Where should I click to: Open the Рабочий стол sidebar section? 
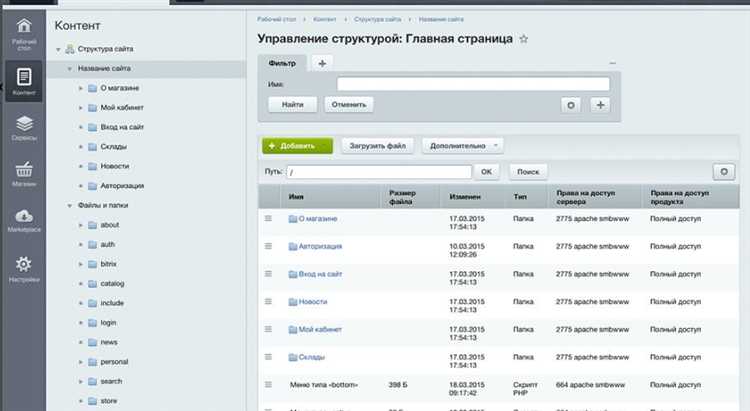[x=24, y=34]
